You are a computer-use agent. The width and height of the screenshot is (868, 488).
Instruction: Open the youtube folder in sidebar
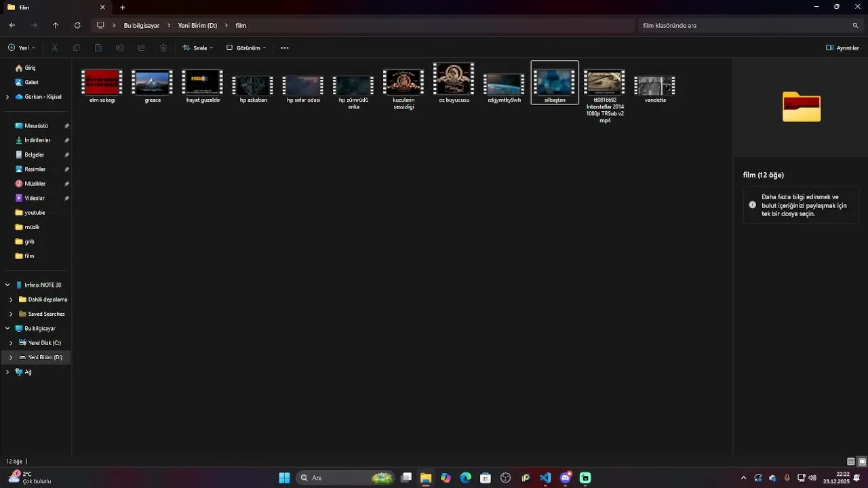click(x=35, y=213)
